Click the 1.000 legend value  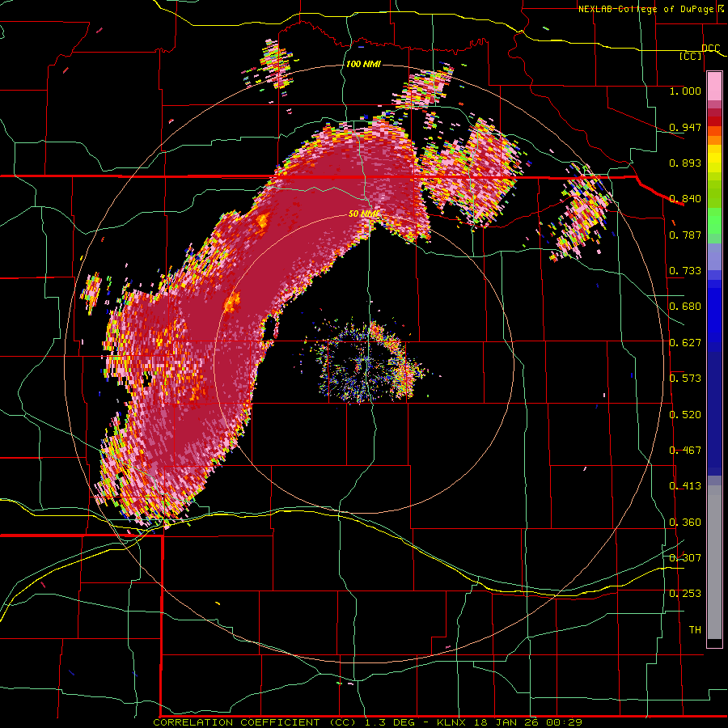tap(685, 91)
